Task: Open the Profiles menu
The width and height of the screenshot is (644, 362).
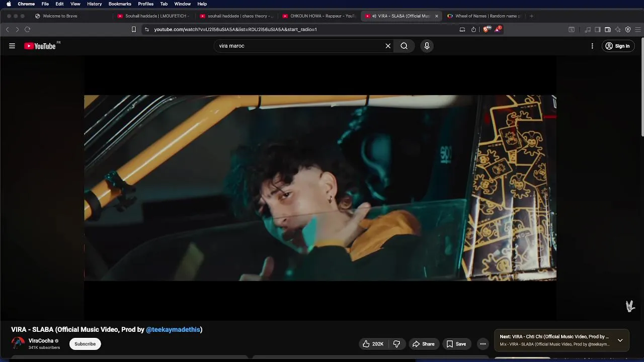Action: [x=146, y=4]
